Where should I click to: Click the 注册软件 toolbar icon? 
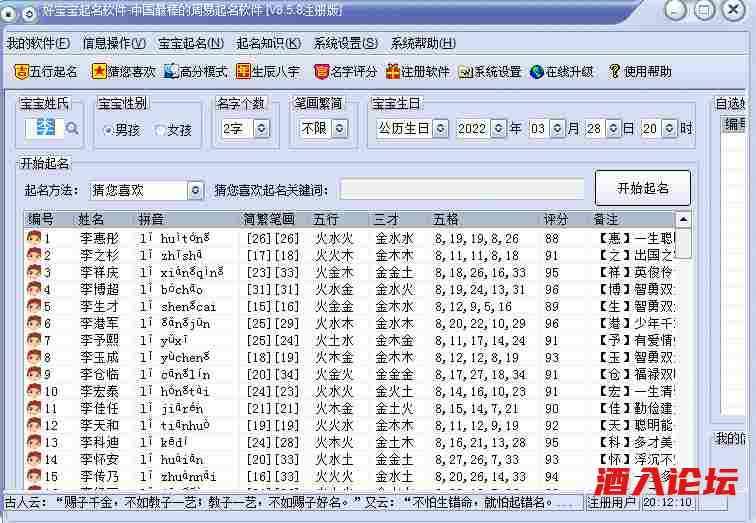point(393,72)
